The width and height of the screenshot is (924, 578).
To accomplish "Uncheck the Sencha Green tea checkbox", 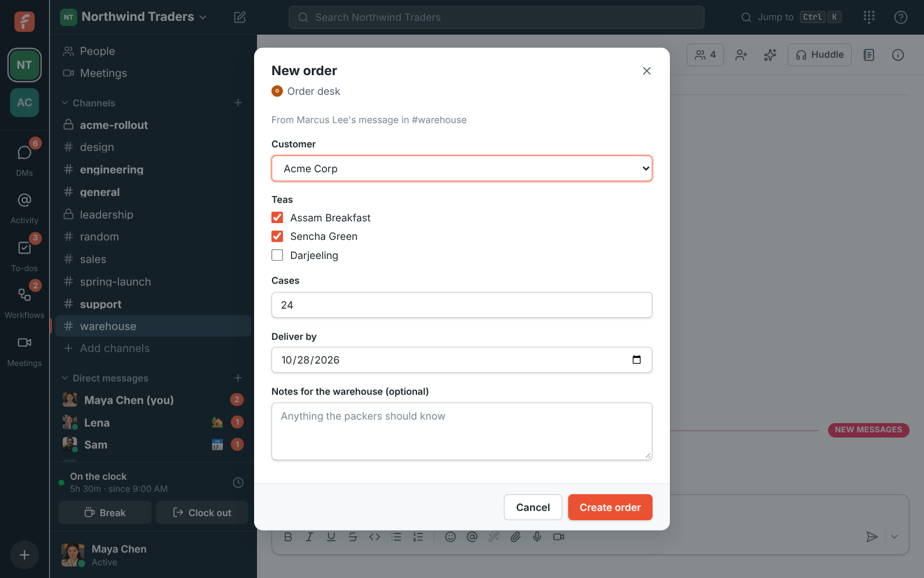I will tap(277, 236).
